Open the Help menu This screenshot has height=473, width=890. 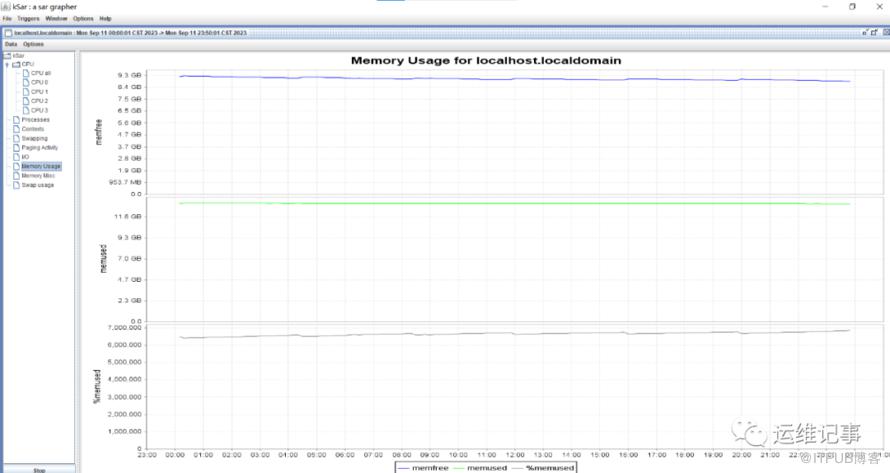(x=106, y=19)
